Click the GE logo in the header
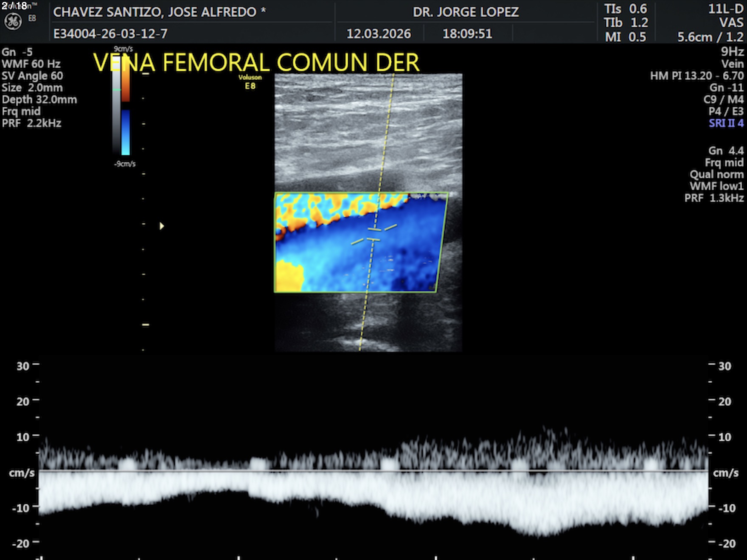The image size is (747, 560). tap(13, 21)
